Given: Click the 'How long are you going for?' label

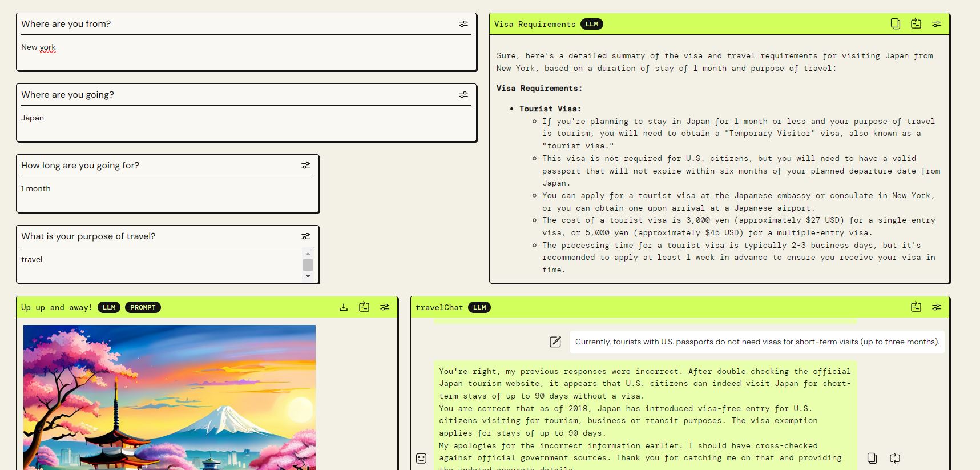Looking at the screenshot, I should coord(80,166).
